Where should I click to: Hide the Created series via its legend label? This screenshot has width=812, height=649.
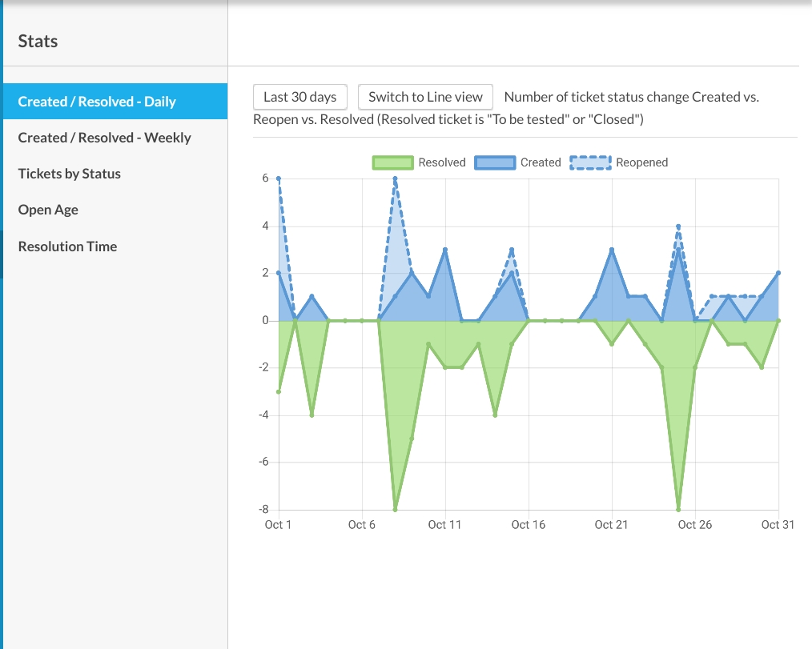tap(541, 162)
